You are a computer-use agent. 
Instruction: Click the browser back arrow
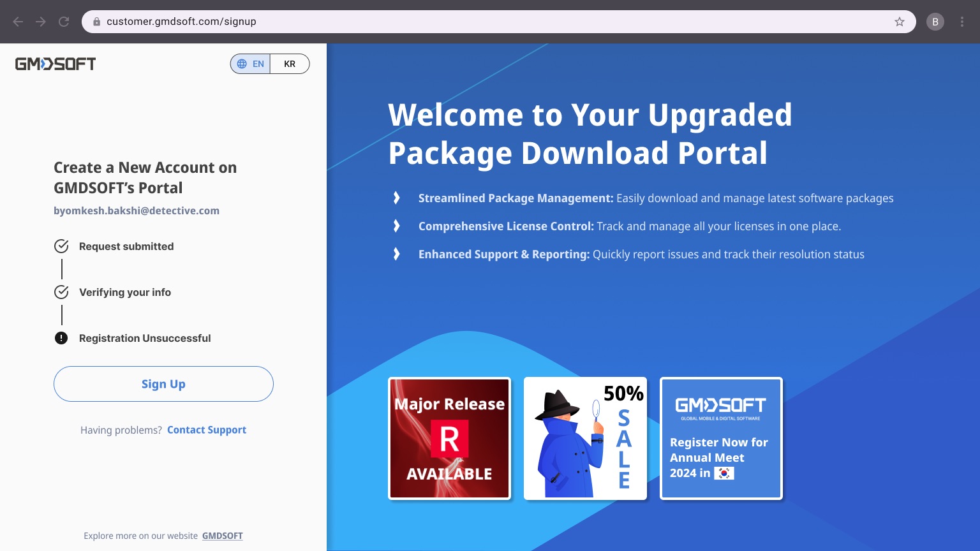18,22
